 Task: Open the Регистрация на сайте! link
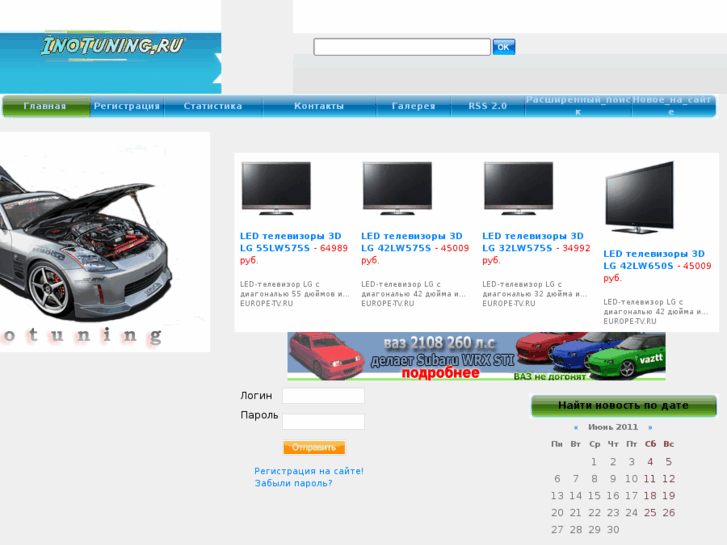[x=309, y=471]
